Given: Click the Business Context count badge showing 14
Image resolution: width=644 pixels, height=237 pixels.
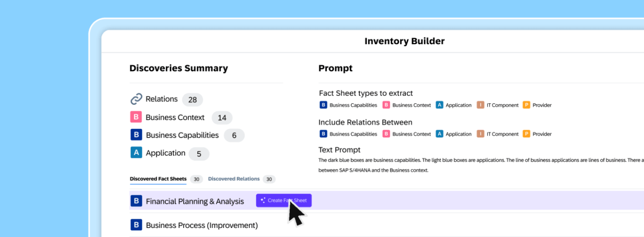Looking at the screenshot, I should click(x=222, y=118).
